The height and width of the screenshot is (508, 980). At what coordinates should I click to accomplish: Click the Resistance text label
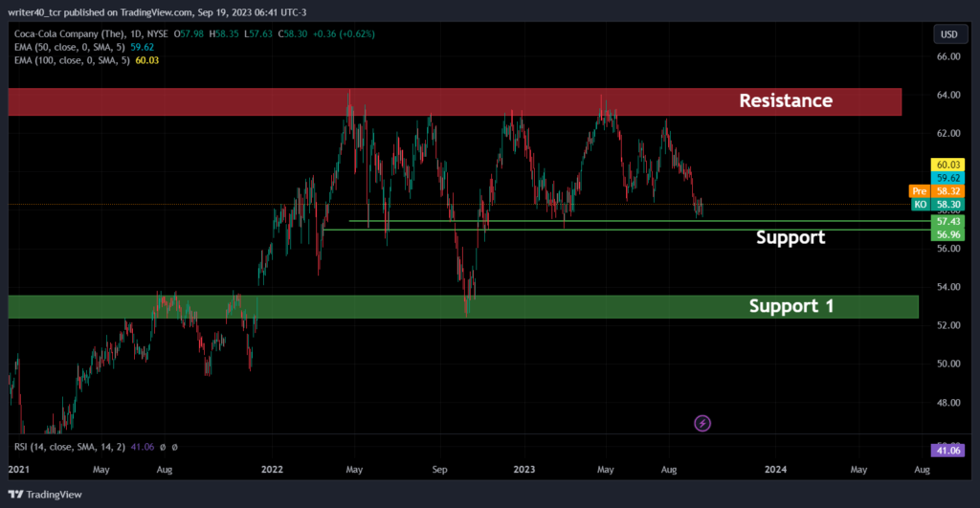coord(786,100)
